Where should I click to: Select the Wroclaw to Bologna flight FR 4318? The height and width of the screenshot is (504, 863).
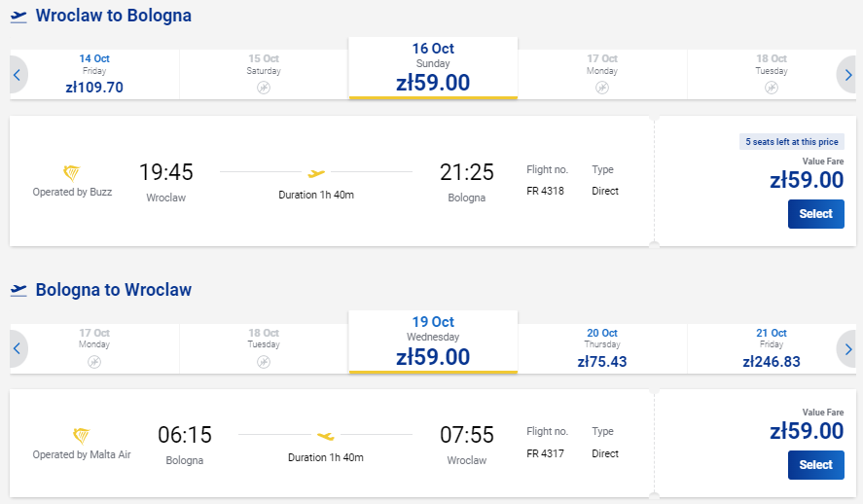coord(815,214)
